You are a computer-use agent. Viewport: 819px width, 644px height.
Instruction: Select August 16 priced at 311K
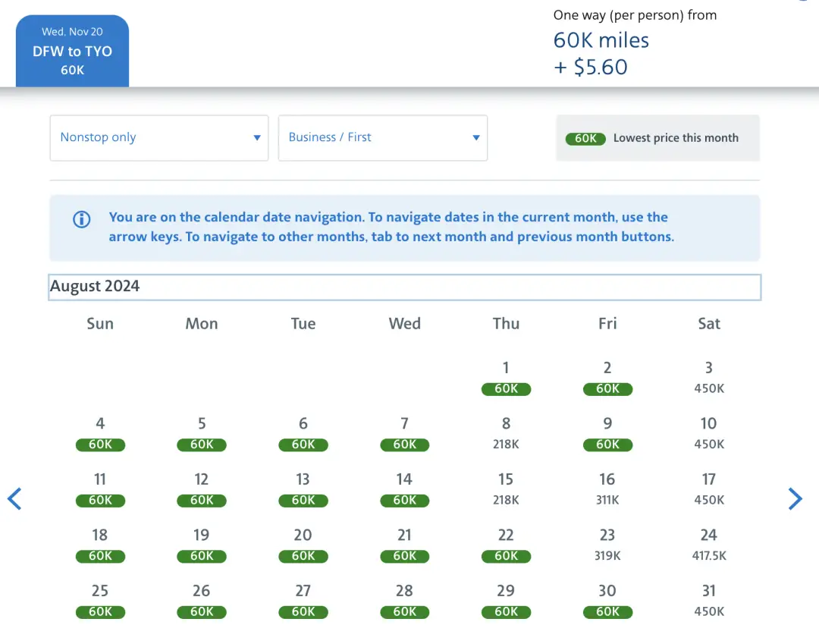pyautogui.click(x=607, y=489)
